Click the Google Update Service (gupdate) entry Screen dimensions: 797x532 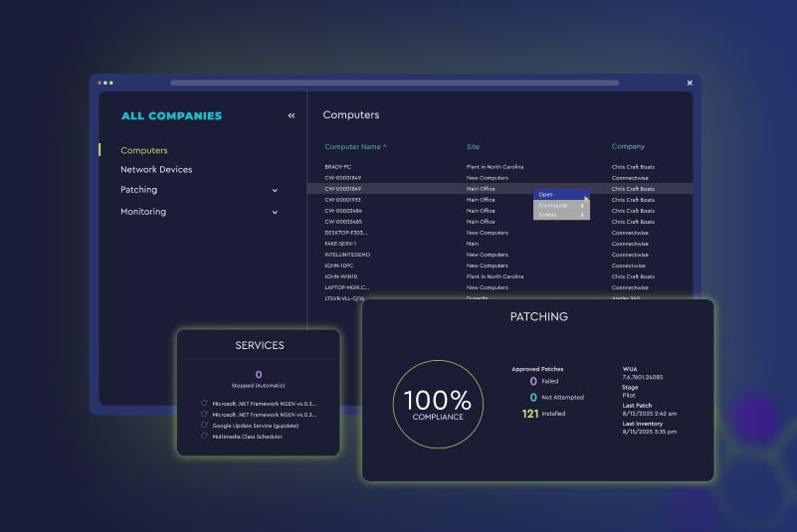(x=255, y=426)
